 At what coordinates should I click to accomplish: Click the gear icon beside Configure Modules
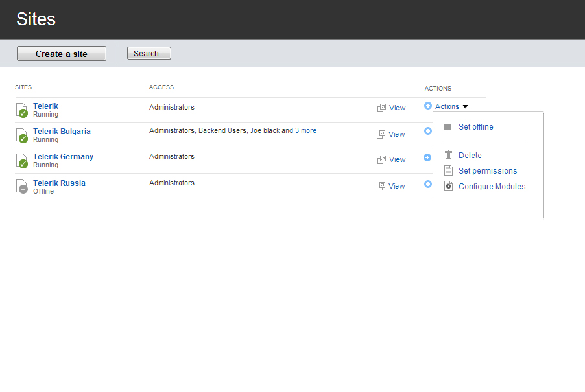[448, 186]
